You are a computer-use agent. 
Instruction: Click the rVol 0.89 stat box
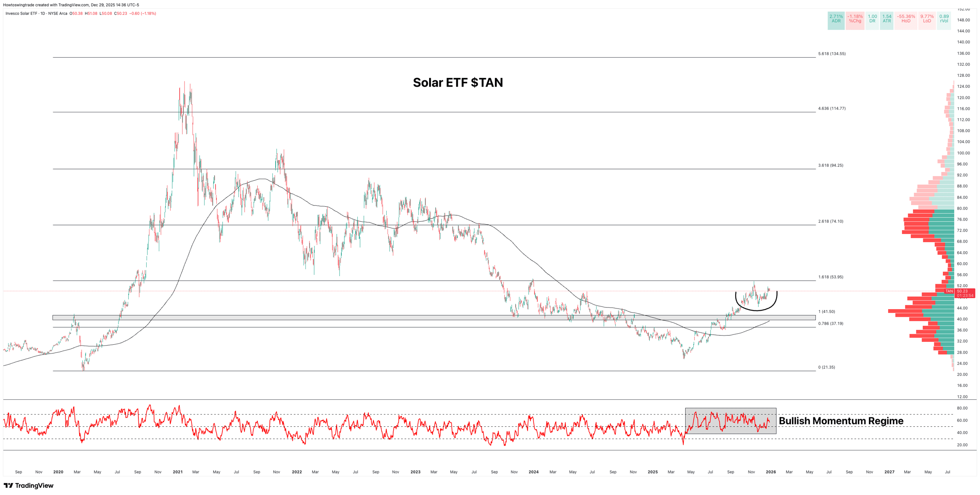(944, 19)
